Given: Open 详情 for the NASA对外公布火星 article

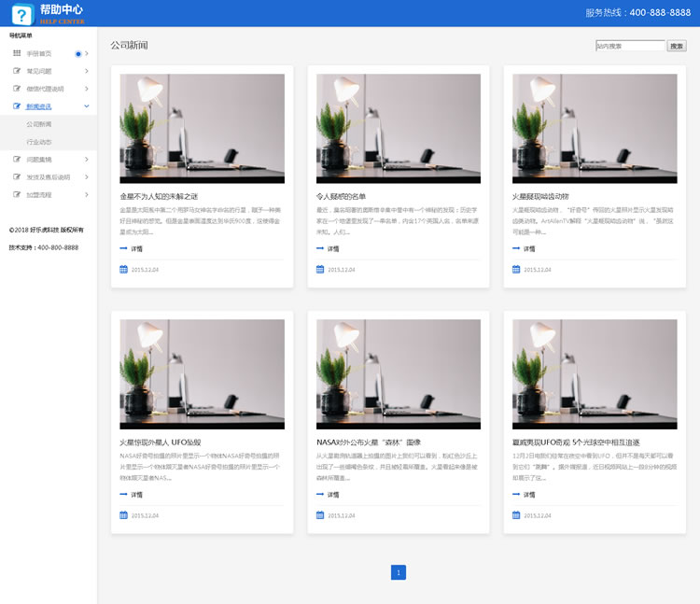Looking at the screenshot, I should (x=333, y=495).
